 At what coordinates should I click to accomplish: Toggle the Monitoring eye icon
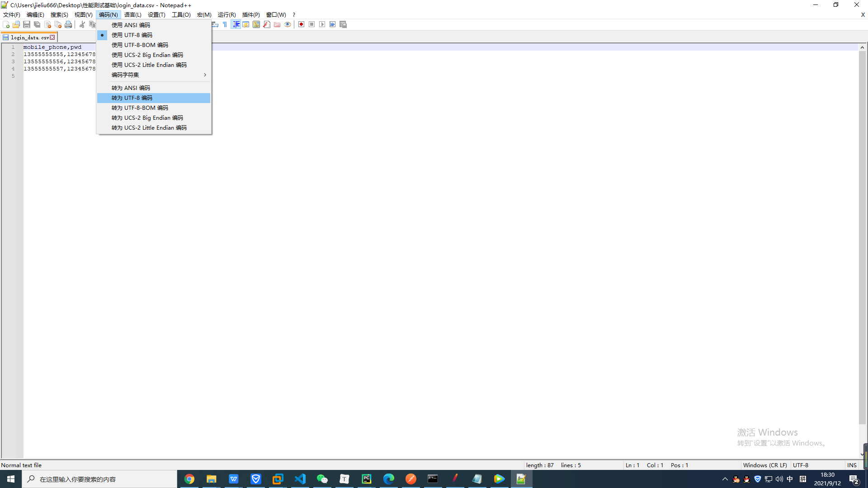(288, 24)
